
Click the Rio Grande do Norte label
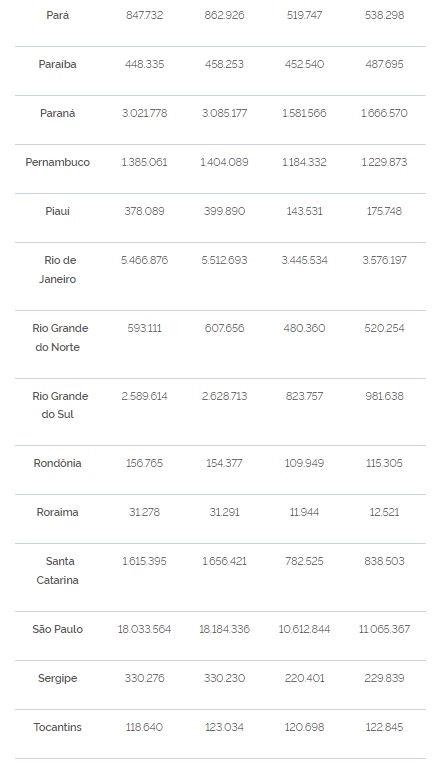(60, 338)
